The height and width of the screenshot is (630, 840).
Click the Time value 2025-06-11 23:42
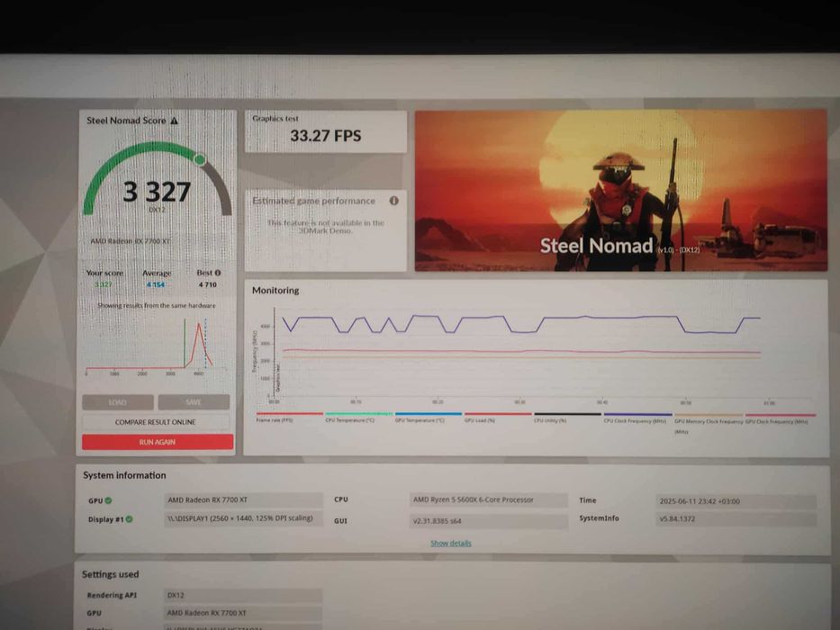click(736, 501)
